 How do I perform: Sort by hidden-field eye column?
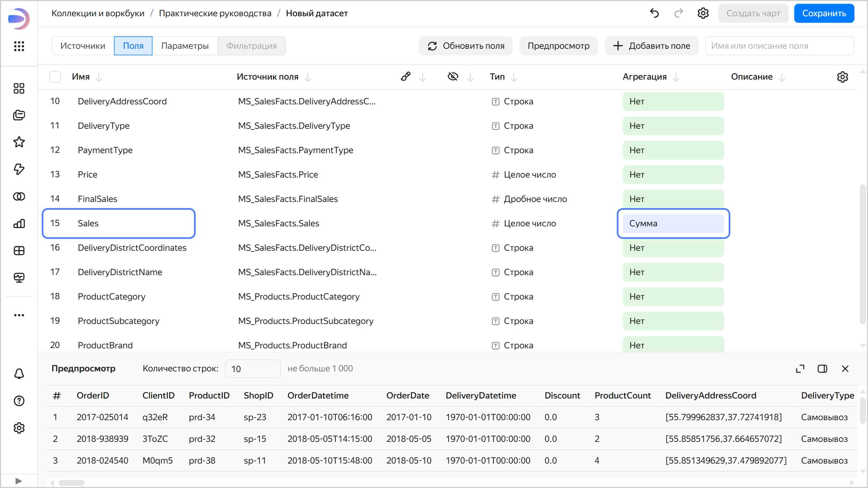453,77
